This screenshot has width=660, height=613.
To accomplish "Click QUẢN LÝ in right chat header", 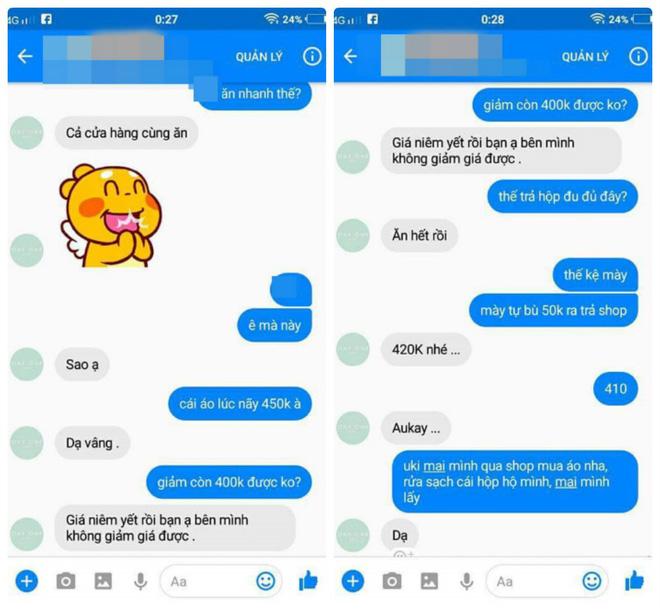I will pos(585,56).
